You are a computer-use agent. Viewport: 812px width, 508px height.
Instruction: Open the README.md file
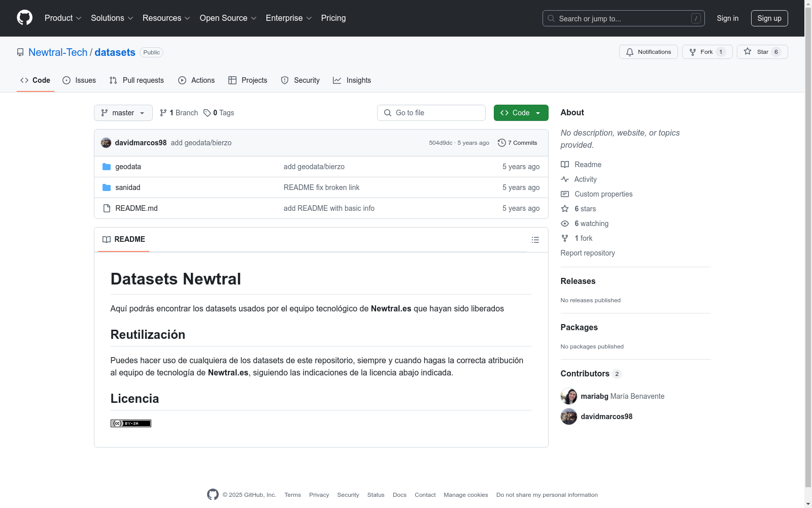click(137, 208)
